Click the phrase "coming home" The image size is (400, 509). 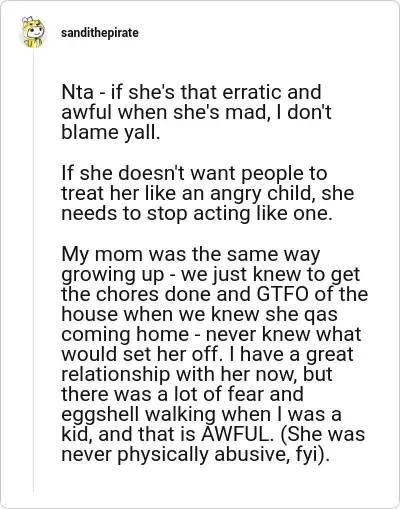[125, 335]
